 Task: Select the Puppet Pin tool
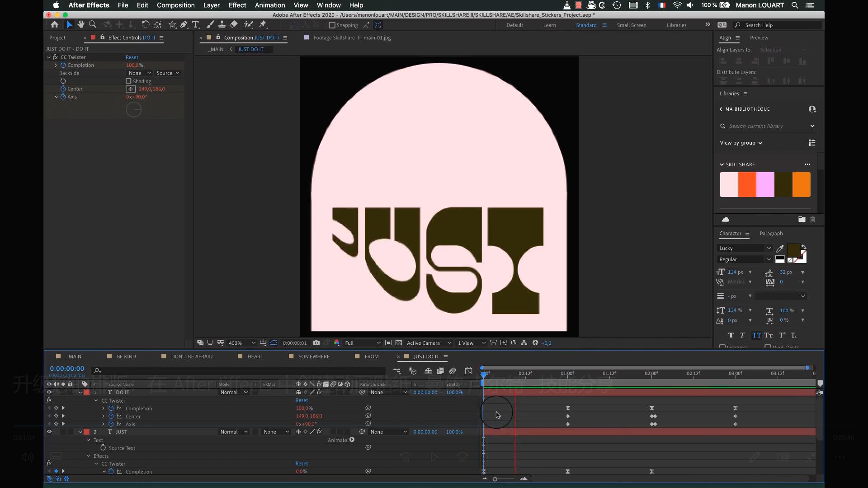click(x=263, y=24)
